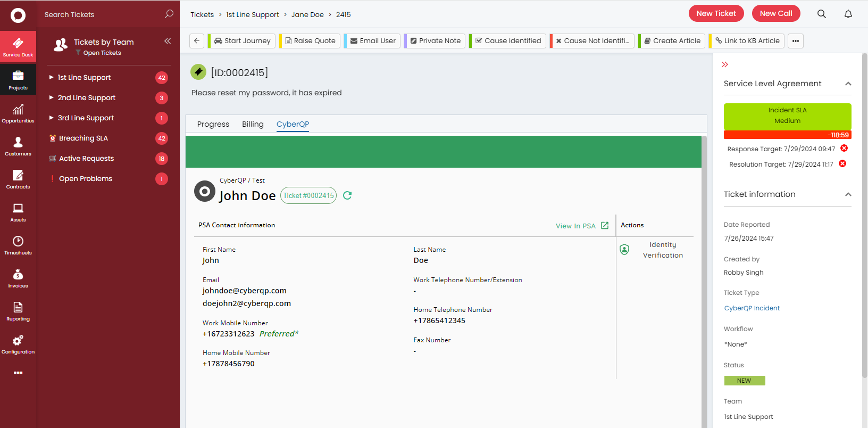
Task: Click the New Ticket button
Action: point(716,13)
